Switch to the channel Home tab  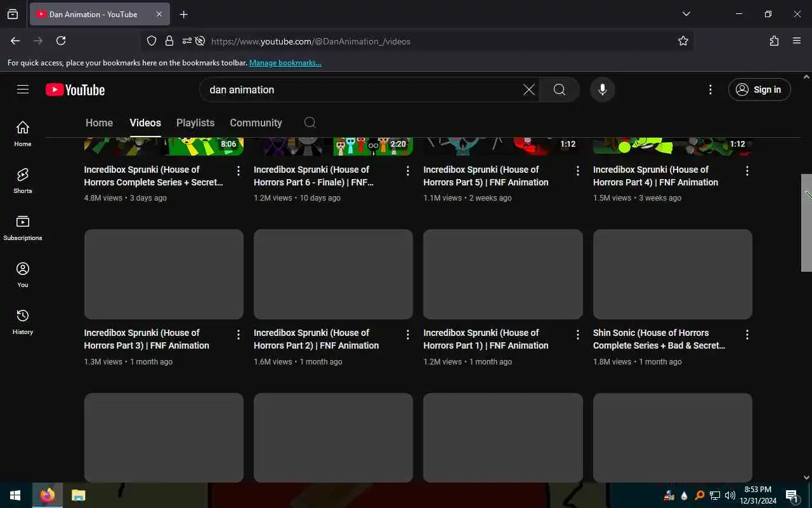[x=99, y=123]
